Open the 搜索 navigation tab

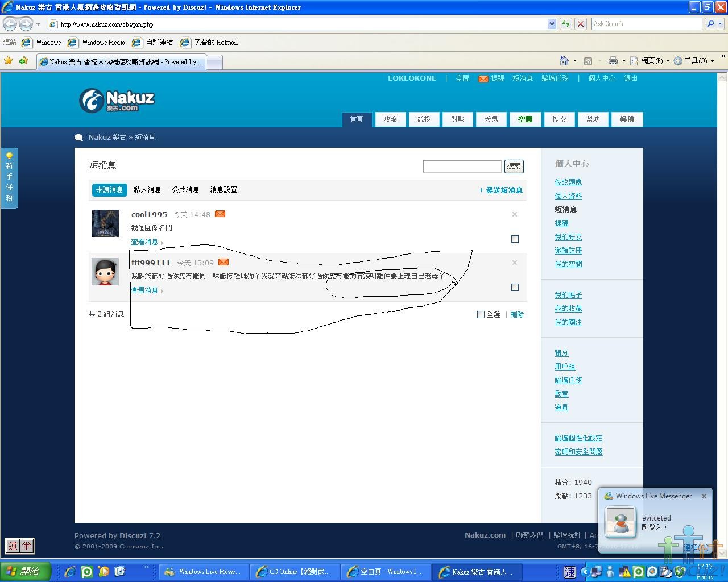pos(559,119)
